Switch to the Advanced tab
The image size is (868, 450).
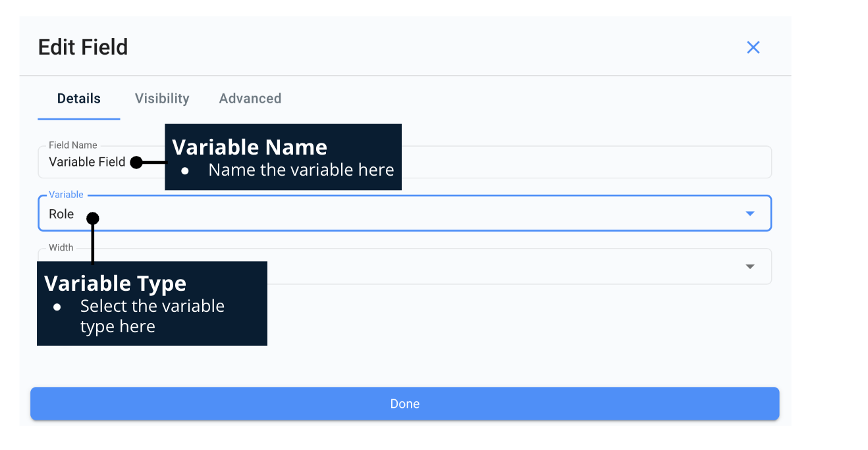tap(250, 98)
